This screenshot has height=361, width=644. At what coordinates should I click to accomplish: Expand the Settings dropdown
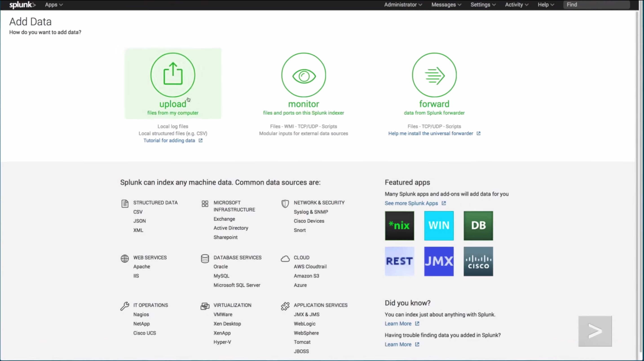click(483, 5)
